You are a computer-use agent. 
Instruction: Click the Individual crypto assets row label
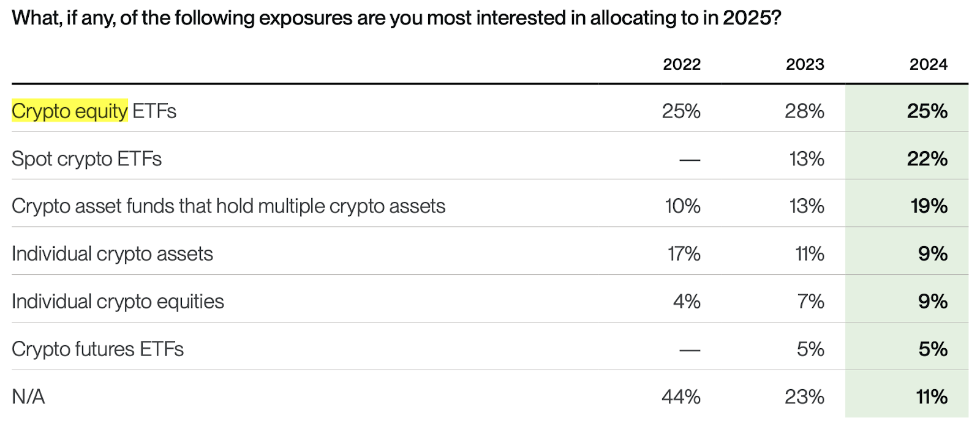[x=112, y=254]
